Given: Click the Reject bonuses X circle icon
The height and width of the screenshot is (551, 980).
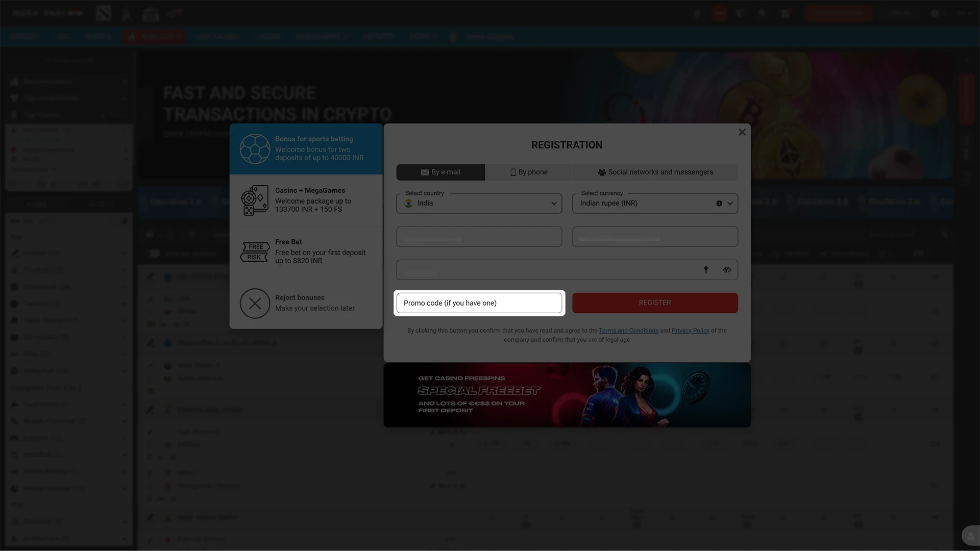Looking at the screenshot, I should (x=255, y=304).
